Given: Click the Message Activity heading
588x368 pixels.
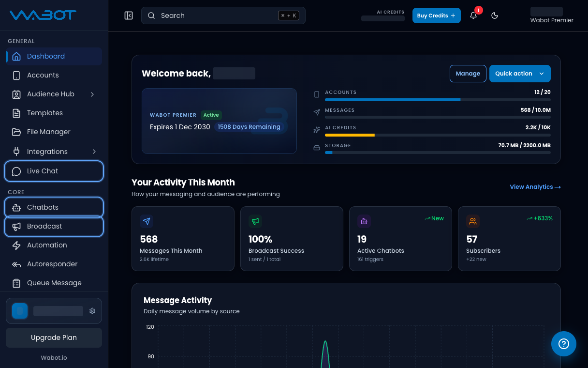Looking at the screenshot, I should pos(178,300).
